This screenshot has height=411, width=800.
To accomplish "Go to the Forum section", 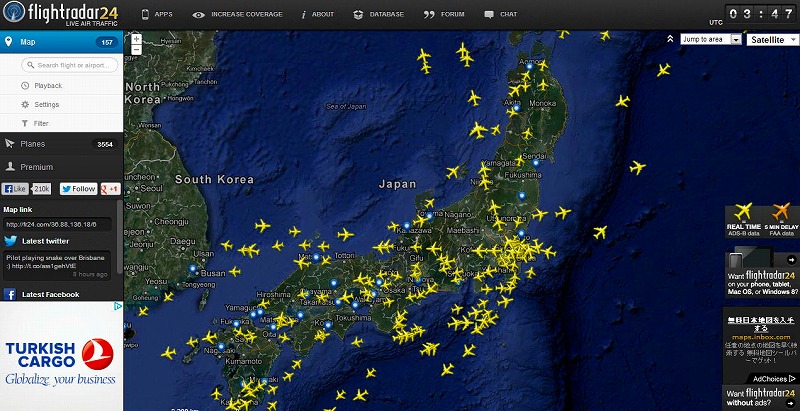I will pyautogui.click(x=444, y=15).
